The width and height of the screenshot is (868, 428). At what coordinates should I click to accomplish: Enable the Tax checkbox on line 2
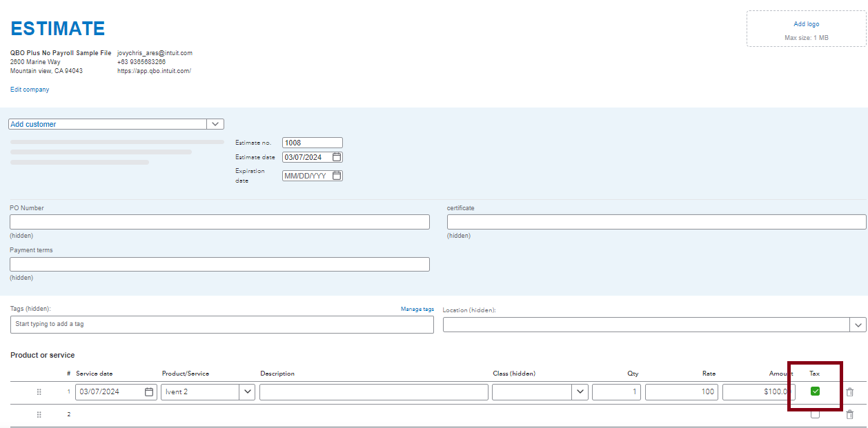tap(815, 414)
